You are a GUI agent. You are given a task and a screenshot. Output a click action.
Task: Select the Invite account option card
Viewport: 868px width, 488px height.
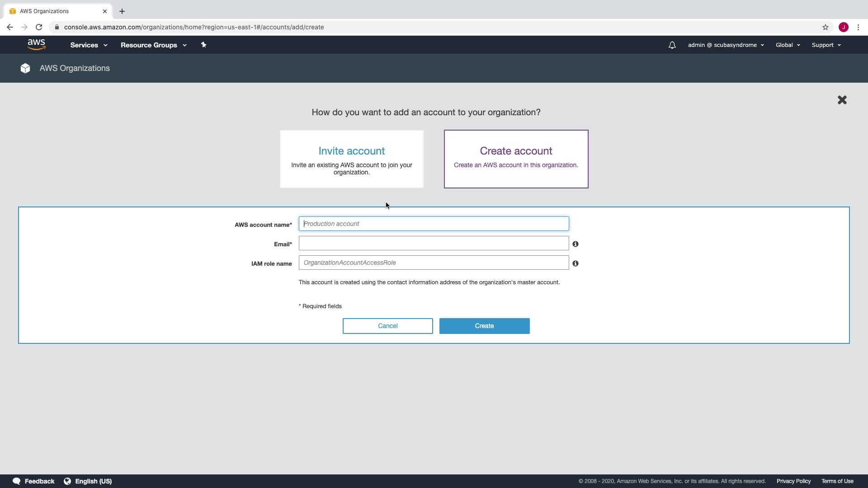(x=352, y=159)
